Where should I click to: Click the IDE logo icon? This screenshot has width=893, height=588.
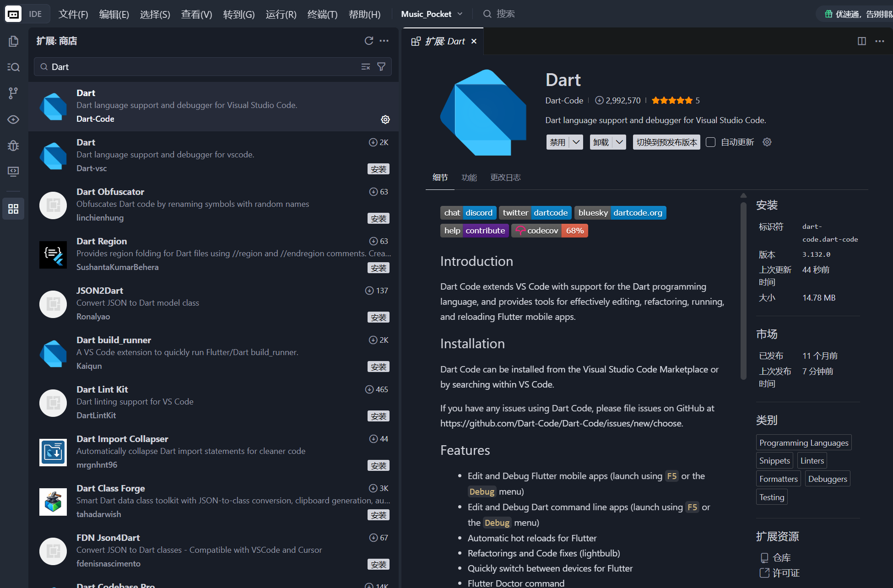click(13, 14)
